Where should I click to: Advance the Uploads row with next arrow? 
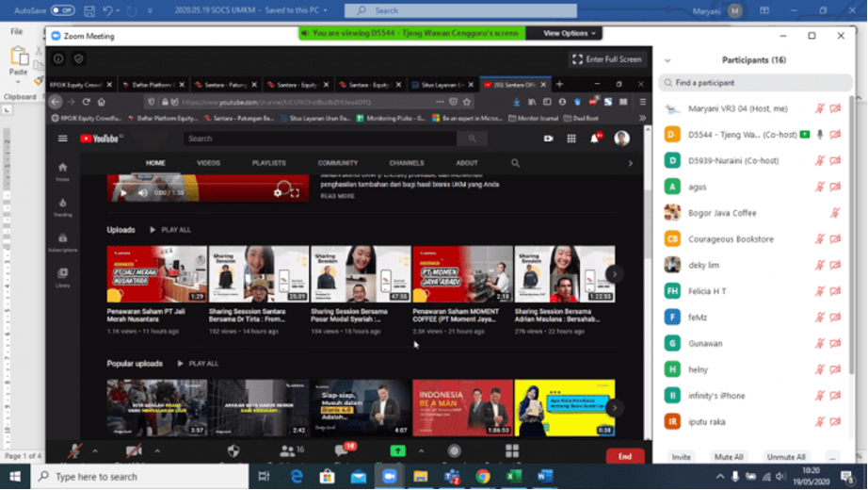click(614, 274)
